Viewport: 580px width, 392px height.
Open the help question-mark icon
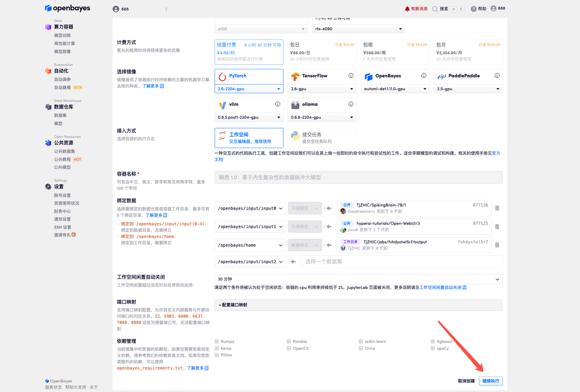474,9
